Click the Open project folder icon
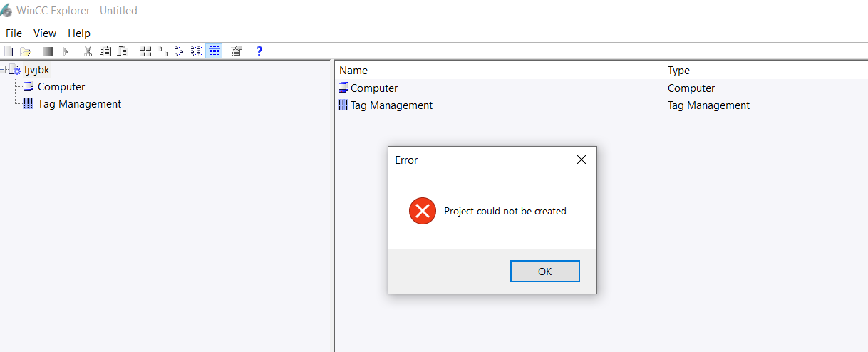The image size is (868, 352). tap(25, 51)
